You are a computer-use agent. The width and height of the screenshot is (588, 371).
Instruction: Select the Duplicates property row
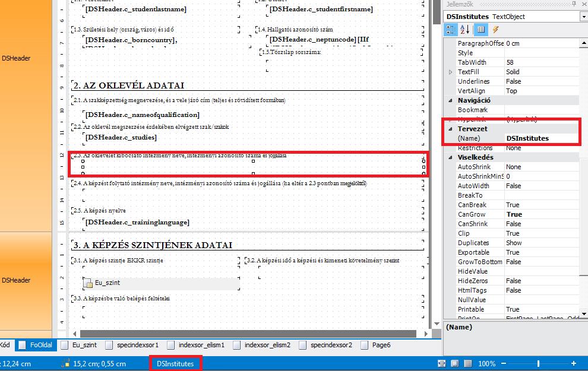pyautogui.click(x=517, y=243)
